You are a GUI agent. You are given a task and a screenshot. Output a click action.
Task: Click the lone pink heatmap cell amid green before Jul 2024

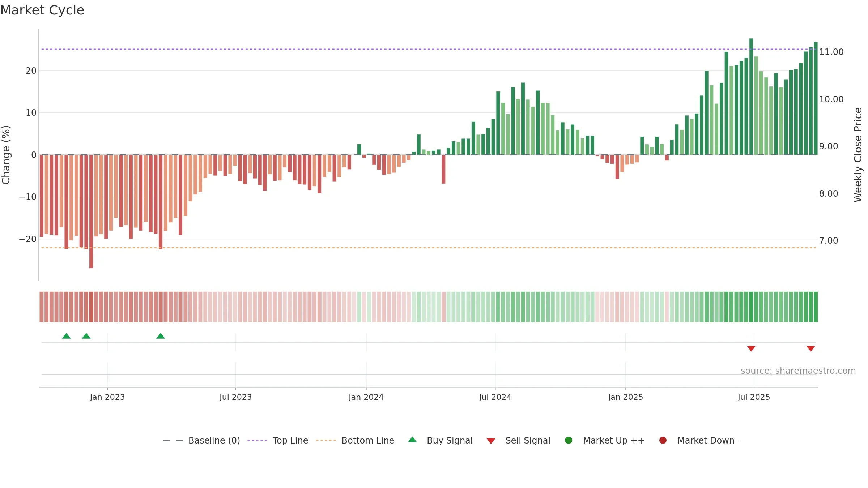[x=443, y=307]
